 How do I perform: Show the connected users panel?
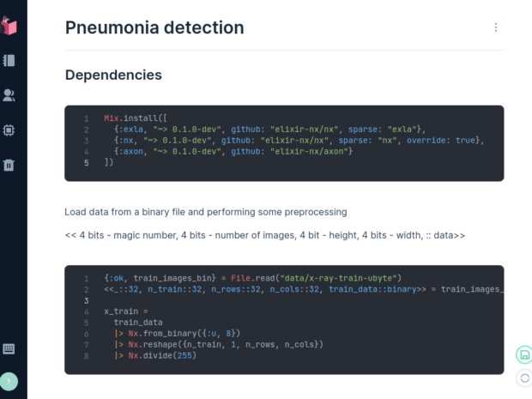pos(9,95)
